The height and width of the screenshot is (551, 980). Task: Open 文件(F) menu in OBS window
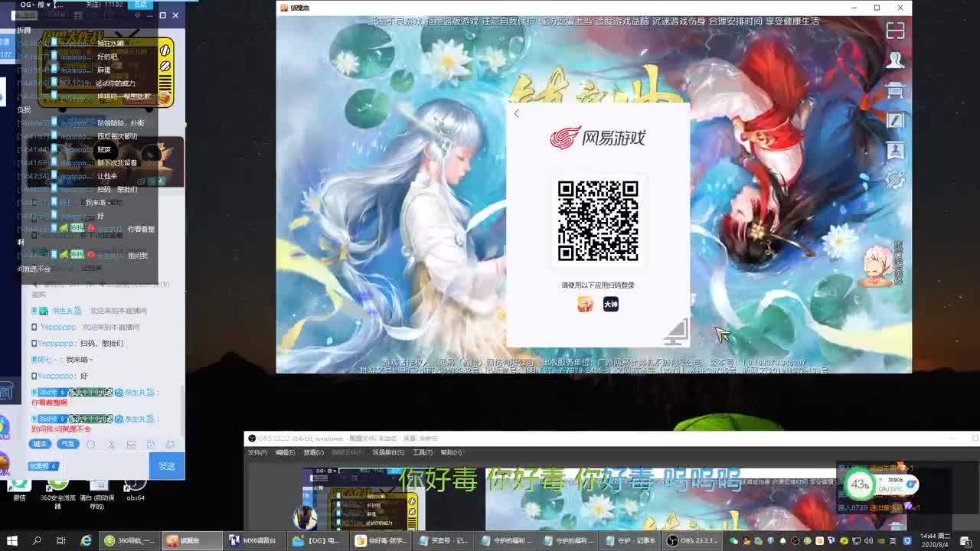coord(257,452)
